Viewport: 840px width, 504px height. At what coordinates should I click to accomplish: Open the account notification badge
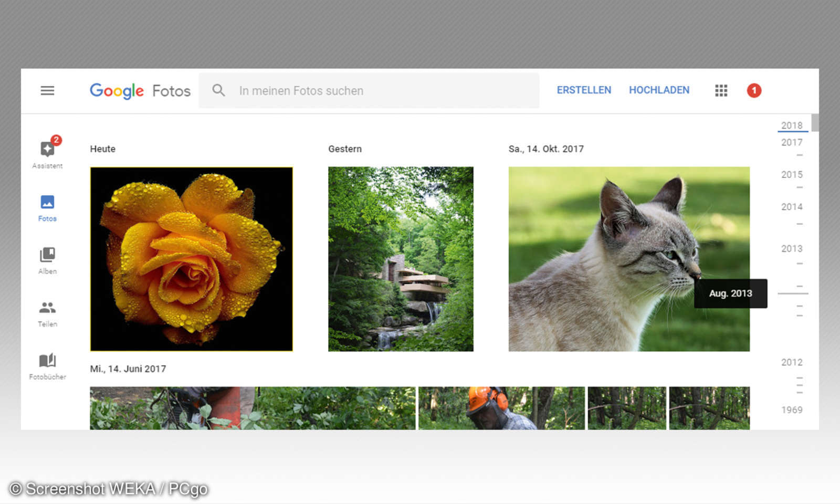coord(754,90)
